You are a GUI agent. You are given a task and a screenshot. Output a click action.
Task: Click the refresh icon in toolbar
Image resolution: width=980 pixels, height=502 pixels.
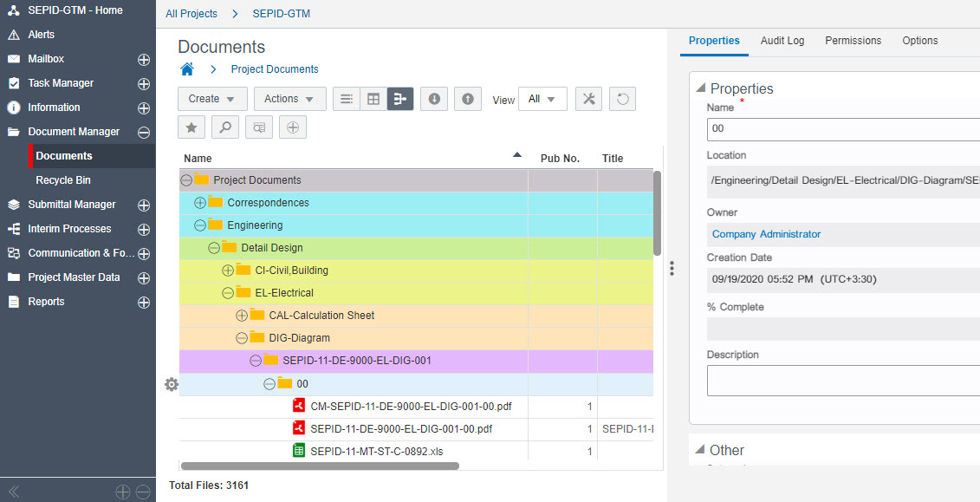(622, 99)
